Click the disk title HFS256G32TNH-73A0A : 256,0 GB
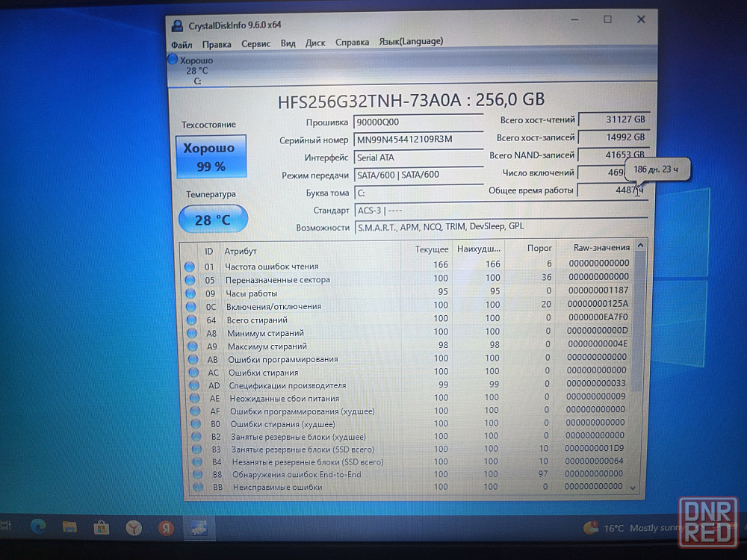 click(x=411, y=100)
